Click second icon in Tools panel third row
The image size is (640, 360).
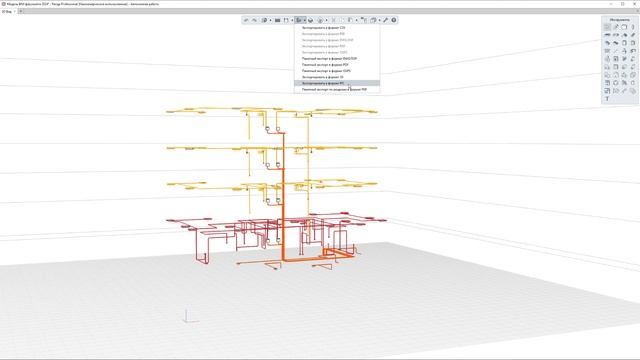616,43
